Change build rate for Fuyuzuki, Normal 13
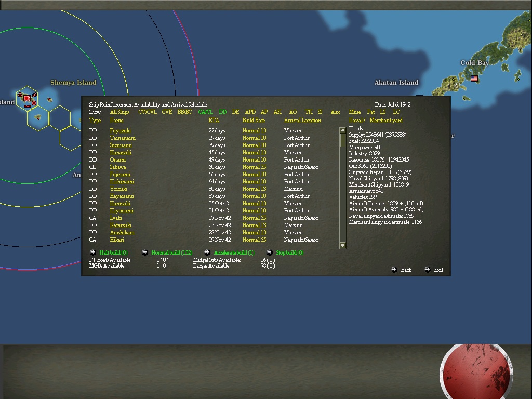The height and width of the screenshot is (399, 532). pos(254,130)
